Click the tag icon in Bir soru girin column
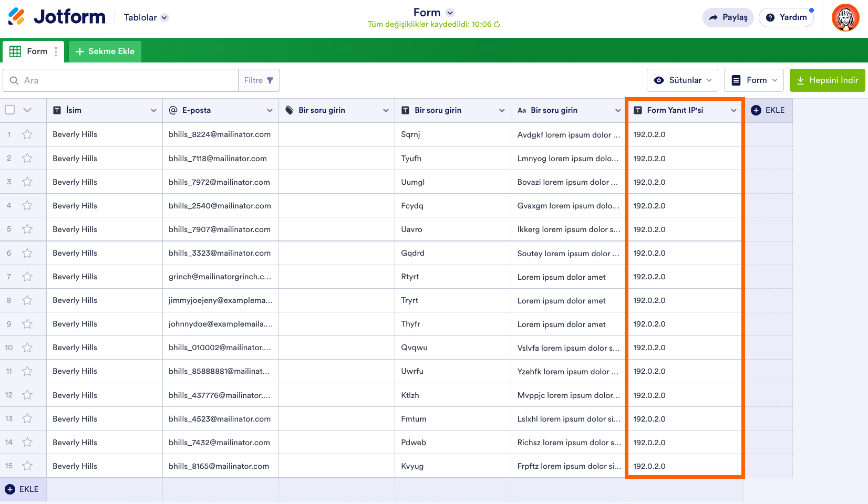Viewport: 868px width, 504px height. point(289,110)
